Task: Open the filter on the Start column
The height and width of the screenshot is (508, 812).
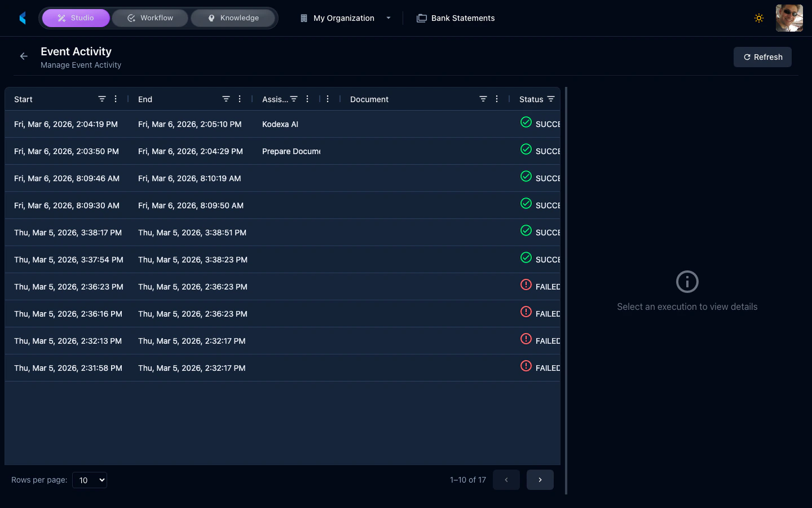Action: point(102,99)
